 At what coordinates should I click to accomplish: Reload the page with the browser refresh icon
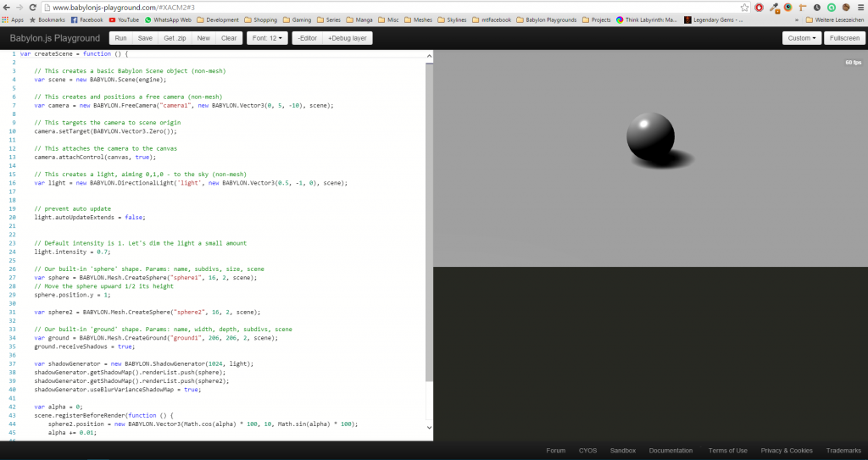coord(33,7)
